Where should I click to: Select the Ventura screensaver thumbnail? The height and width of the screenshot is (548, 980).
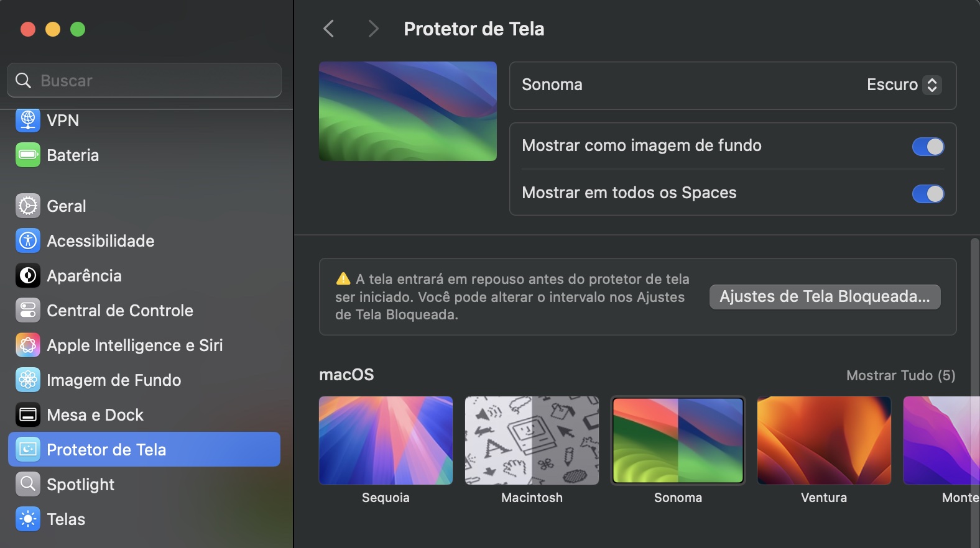(823, 440)
